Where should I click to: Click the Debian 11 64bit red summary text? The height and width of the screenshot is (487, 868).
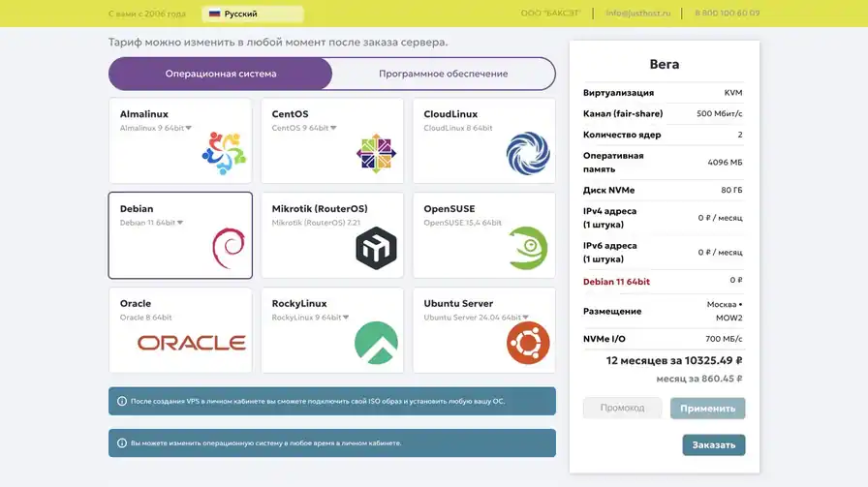point(616,282)
